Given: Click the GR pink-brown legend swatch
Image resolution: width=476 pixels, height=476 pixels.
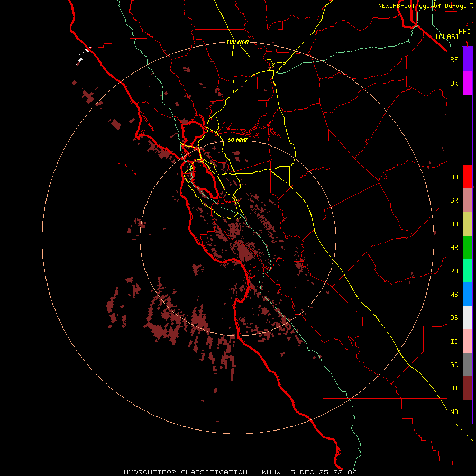Looking at the screenshot, I should 467,200.
